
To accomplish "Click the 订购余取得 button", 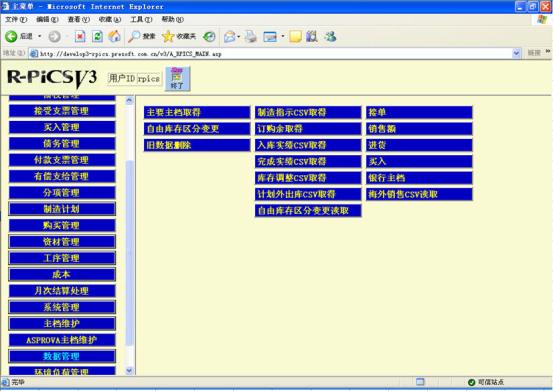I will [308, 129].
